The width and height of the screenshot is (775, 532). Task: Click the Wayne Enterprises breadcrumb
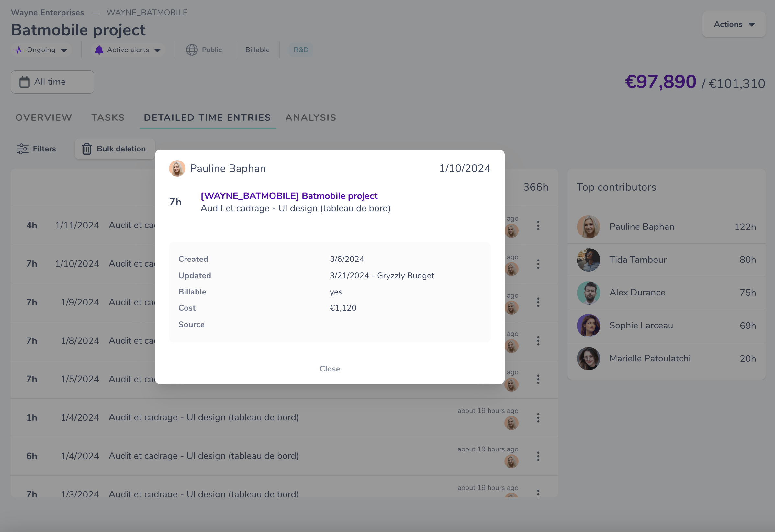(47, 13)
